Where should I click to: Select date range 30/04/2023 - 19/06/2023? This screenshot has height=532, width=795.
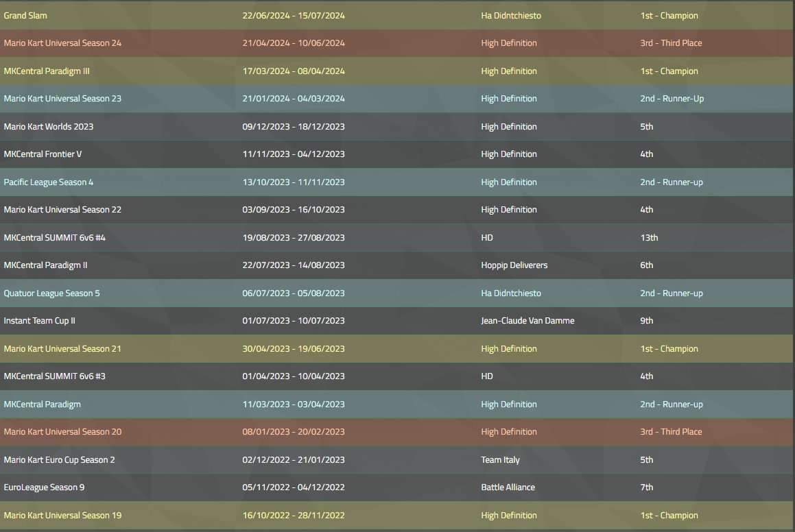coord(294,348)
